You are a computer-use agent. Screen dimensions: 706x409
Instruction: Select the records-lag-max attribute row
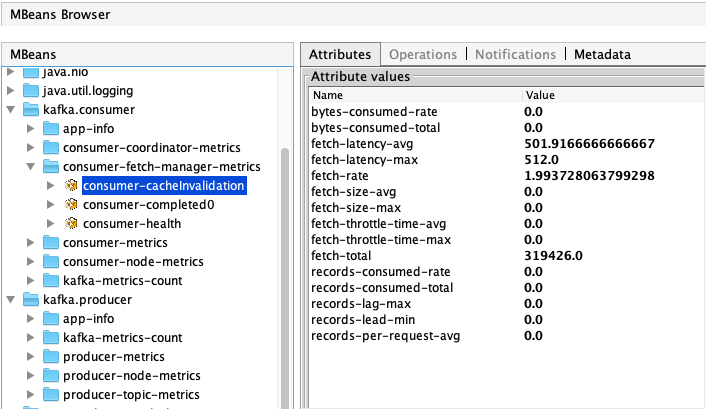[507, 304]
